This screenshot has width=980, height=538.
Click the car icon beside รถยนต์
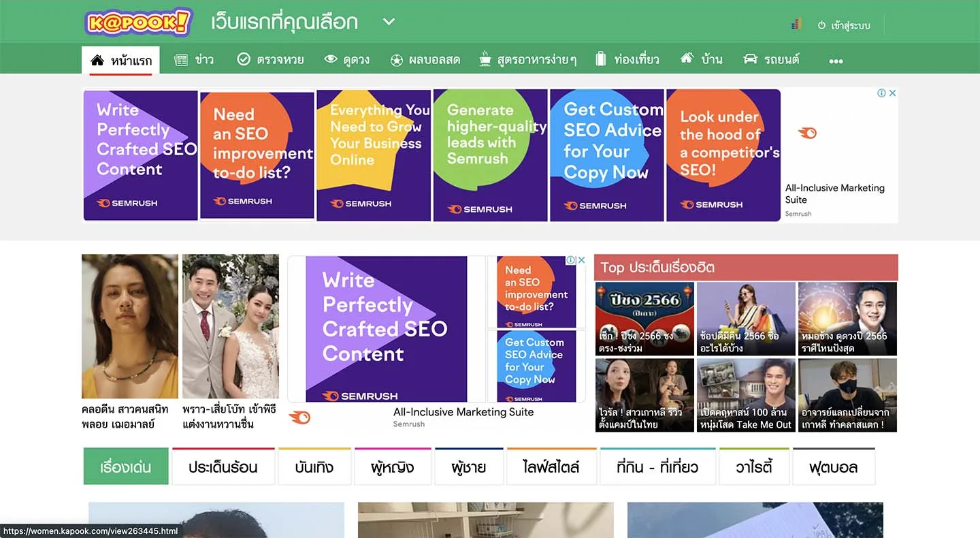[x=750, y=59]
